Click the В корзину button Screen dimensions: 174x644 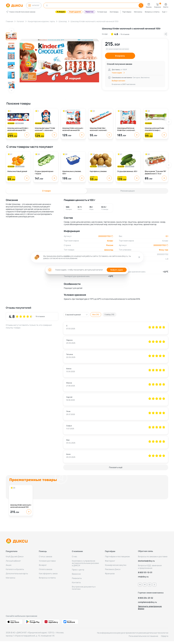click(120, 56)
